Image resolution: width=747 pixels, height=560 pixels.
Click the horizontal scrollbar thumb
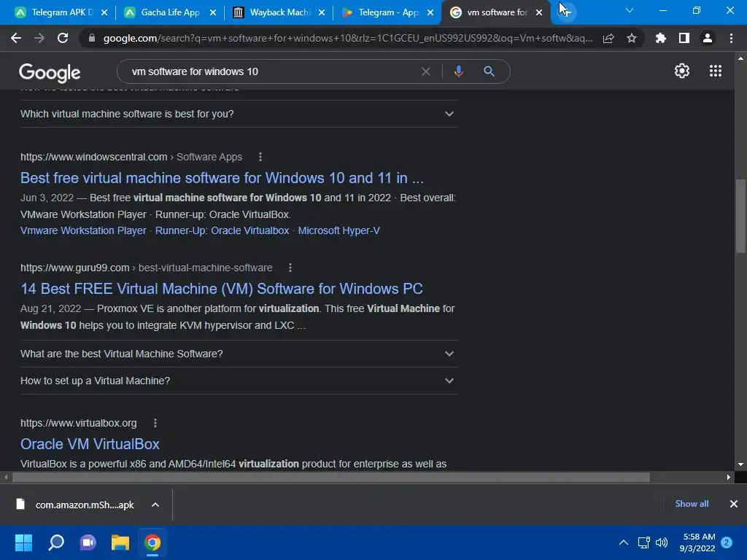tap(330, 477)
